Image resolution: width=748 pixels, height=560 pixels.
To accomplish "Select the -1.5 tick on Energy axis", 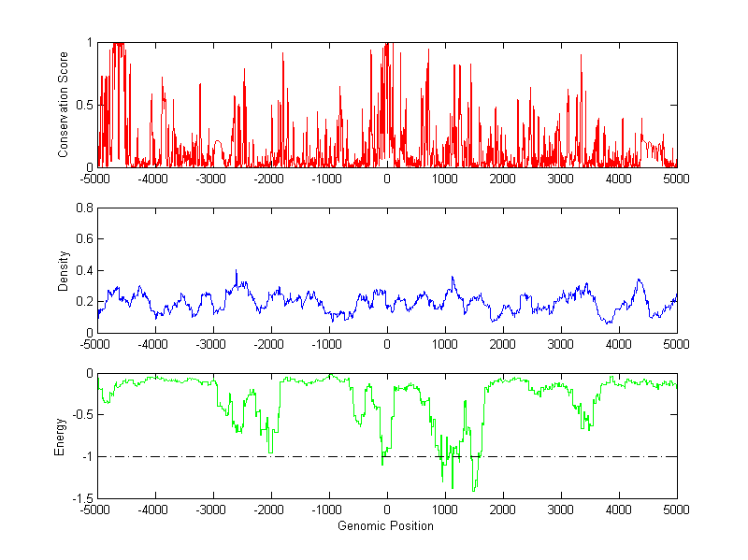I will 82,498.
